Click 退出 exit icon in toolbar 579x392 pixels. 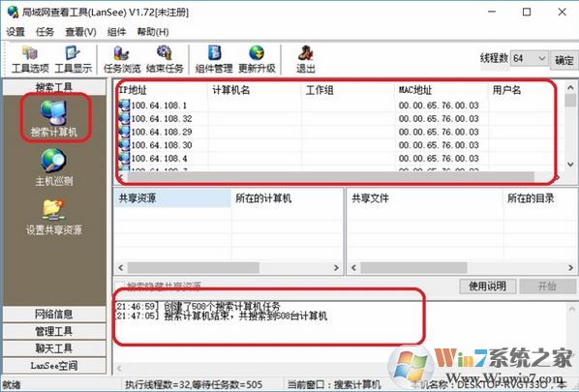point(306,59)
